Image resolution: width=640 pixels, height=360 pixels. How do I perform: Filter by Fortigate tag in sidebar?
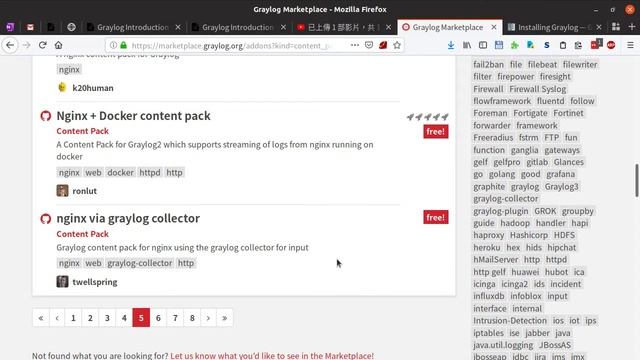[530, 113]
